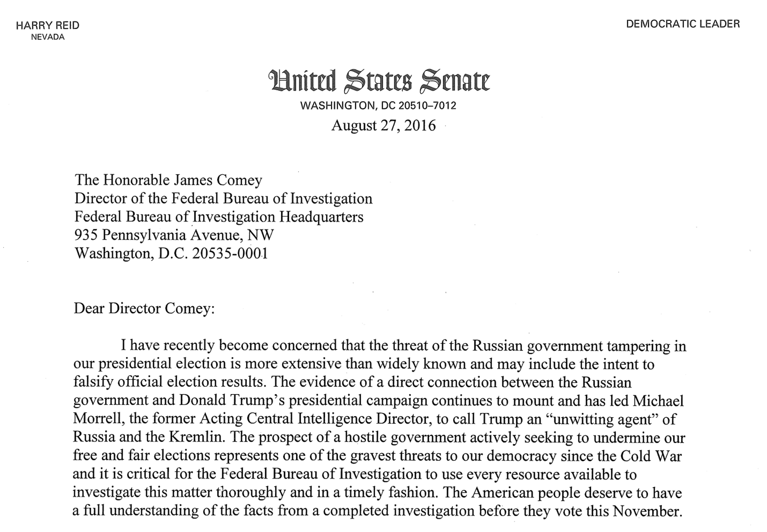This screenshot has width=767, height=532.
Task: Click the line The Honorable James Comey
Action: coord(168,180)
